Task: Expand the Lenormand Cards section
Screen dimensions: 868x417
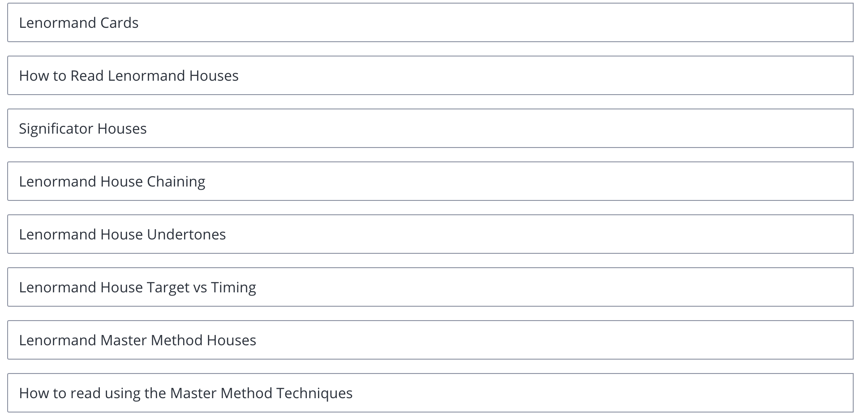Action: coord(430,22)
